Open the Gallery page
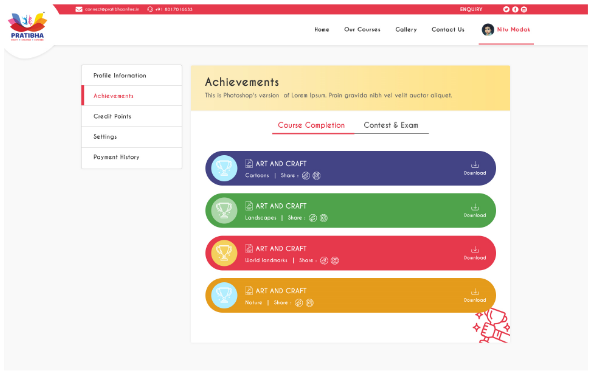Image resolution: width=592 pixels, height=392 pixels. click(406, 29)
